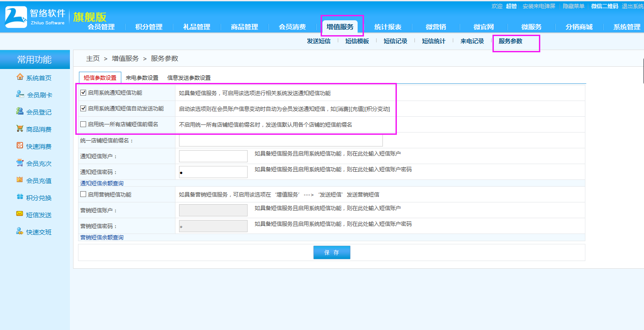
Task: Disable 启用系统通知短信功能 checkbox
Action: pyautogui.click(x=83, y=93)
